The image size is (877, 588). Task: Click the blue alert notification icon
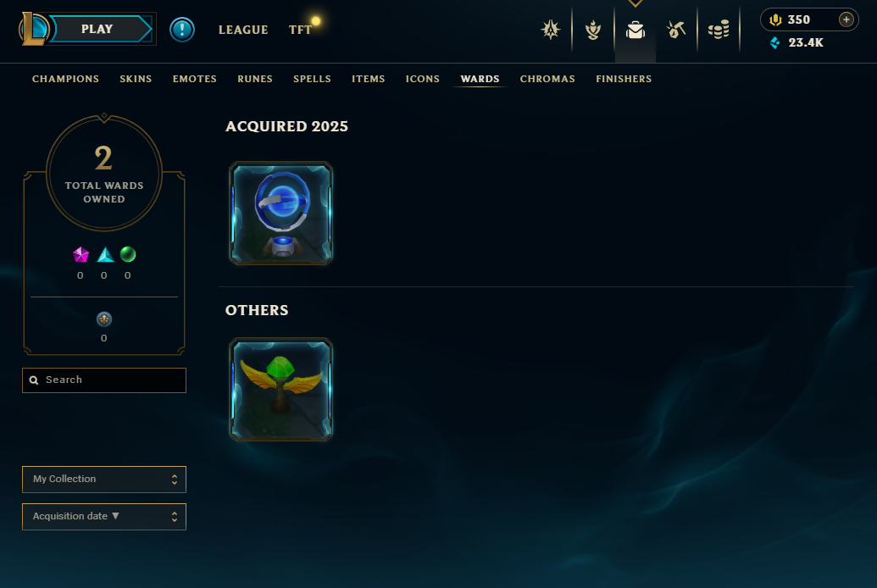(182, 30)
